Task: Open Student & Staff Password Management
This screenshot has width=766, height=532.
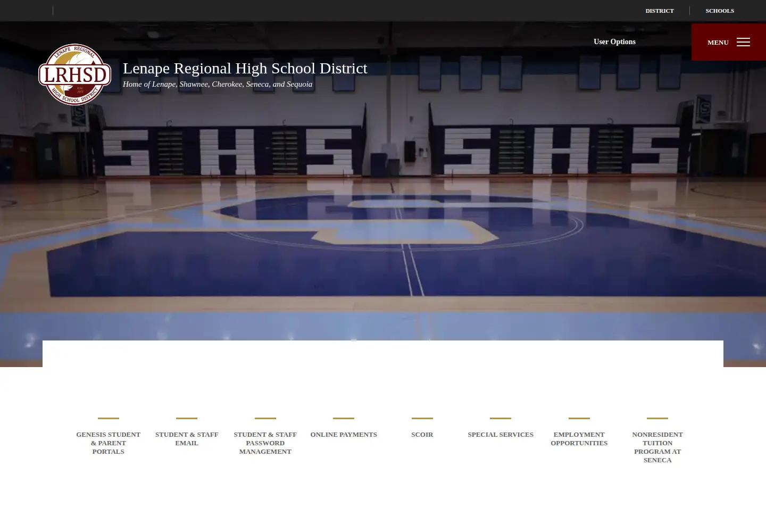Action: [x=265, y=443]
